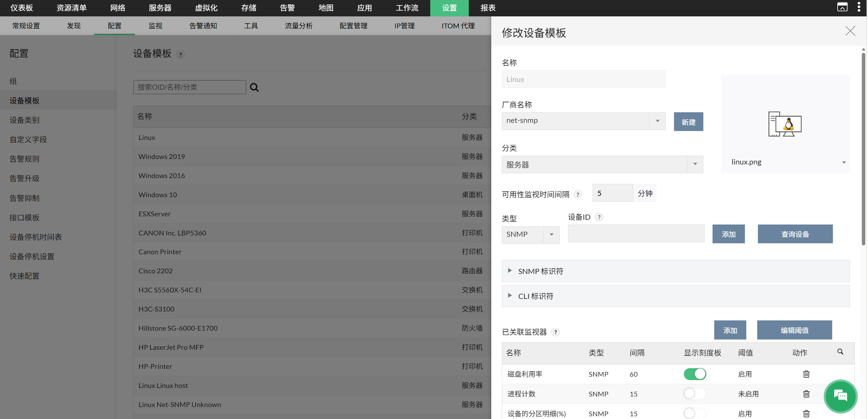The width and height of the screenshot is (868, 419).
Task: Open 设备类别 in the sidebar
Action: [24, 120]
